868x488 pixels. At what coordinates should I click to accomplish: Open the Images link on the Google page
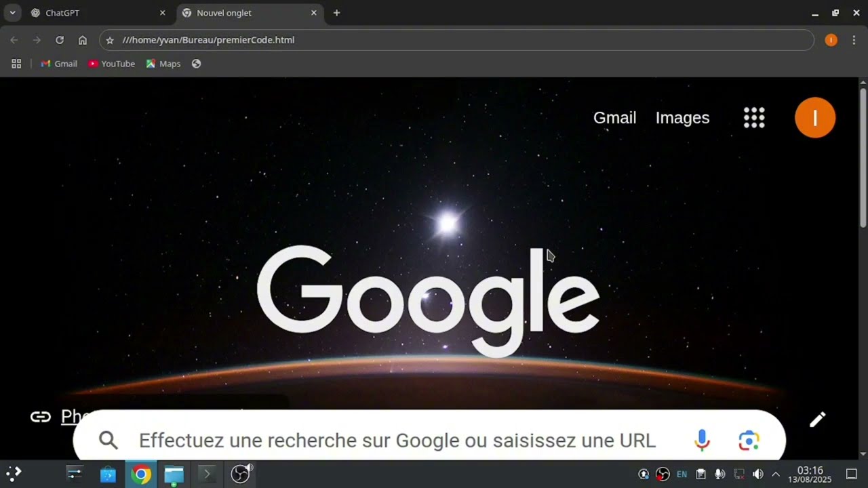coord(682,118)
